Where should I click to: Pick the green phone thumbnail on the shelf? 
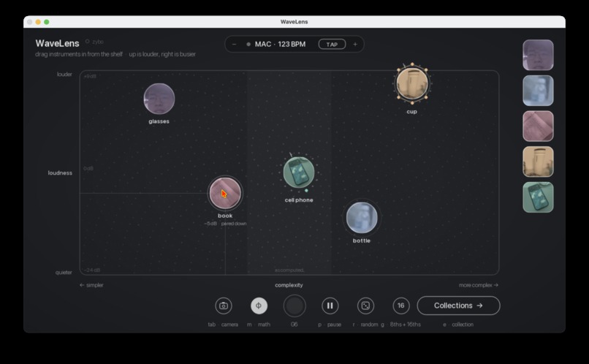pos(538,197)
